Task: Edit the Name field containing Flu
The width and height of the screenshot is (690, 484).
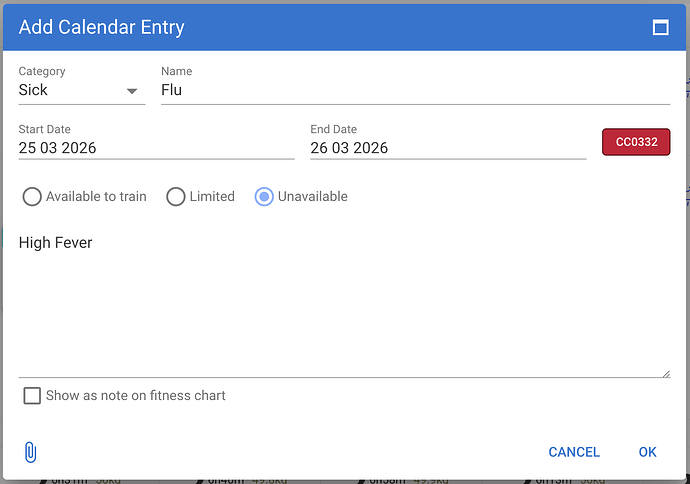Action: click(x=415, y=90)
